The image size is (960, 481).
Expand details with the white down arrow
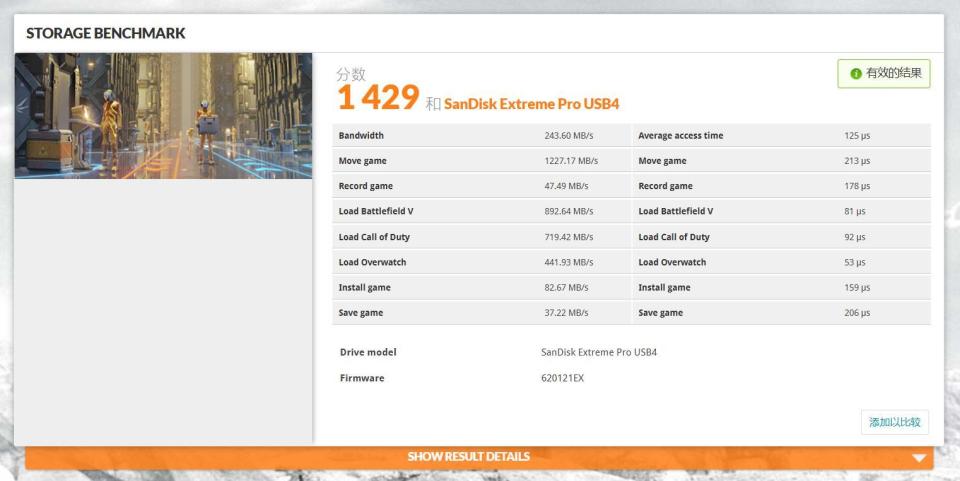(918, 458)
